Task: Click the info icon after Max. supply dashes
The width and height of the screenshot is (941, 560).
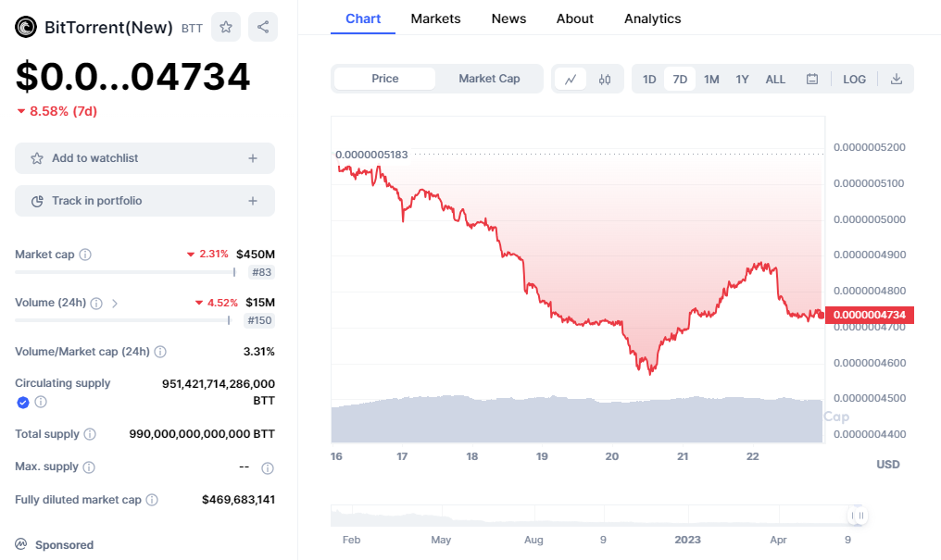Action: coord(268,468)
